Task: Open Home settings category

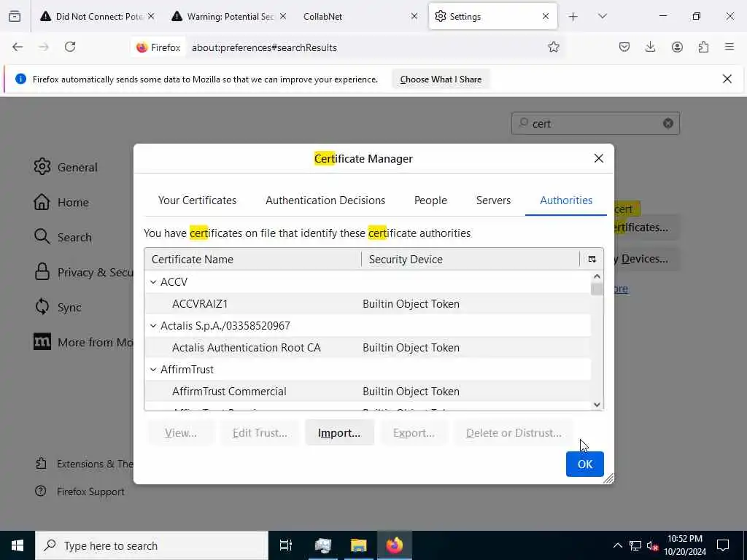Action: [x=61, y=203]
